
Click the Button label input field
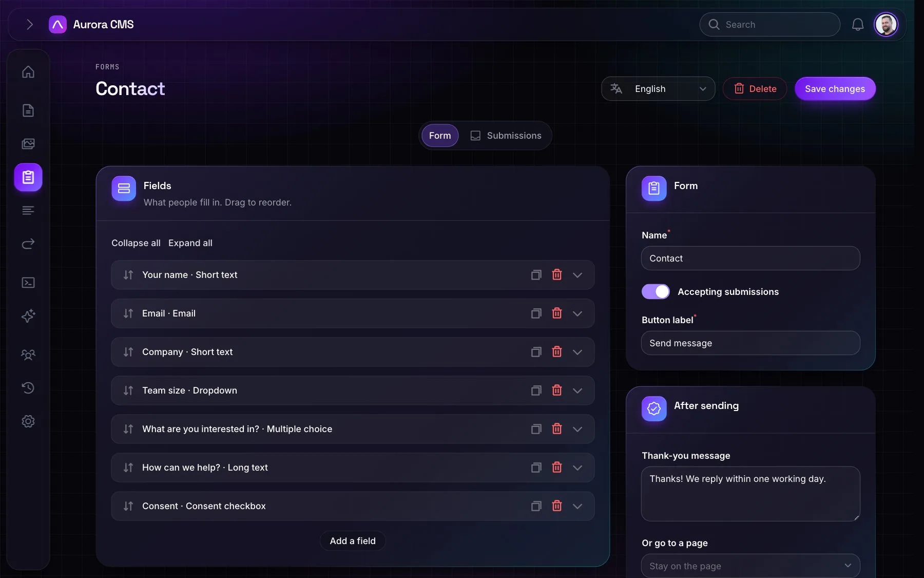click(750, 343)
